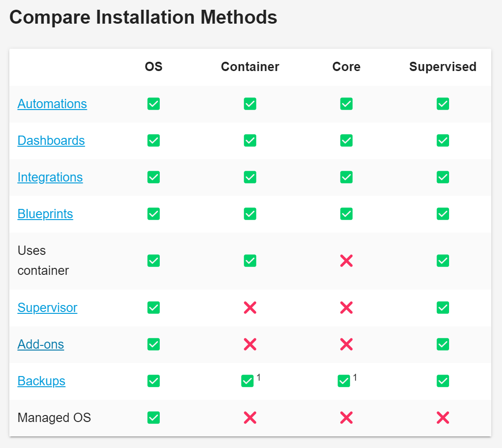Follow the Integrations link

tap(50, 177)
